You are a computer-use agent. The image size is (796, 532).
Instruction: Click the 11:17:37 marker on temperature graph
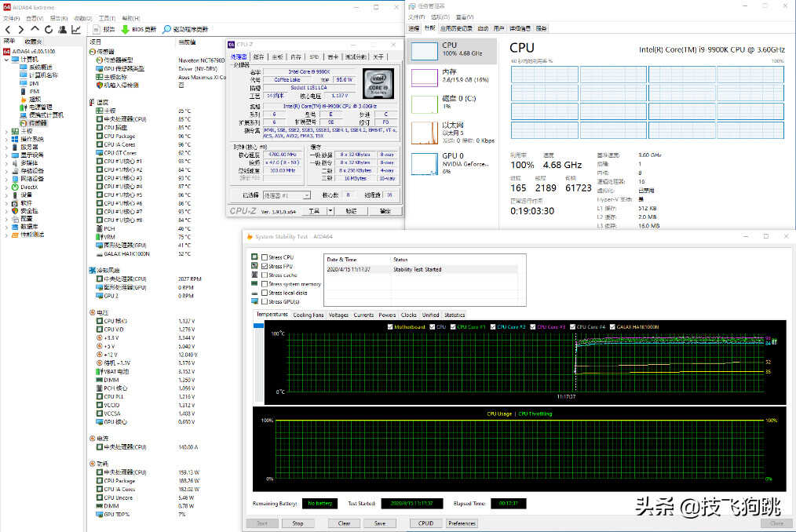(566, 396)
